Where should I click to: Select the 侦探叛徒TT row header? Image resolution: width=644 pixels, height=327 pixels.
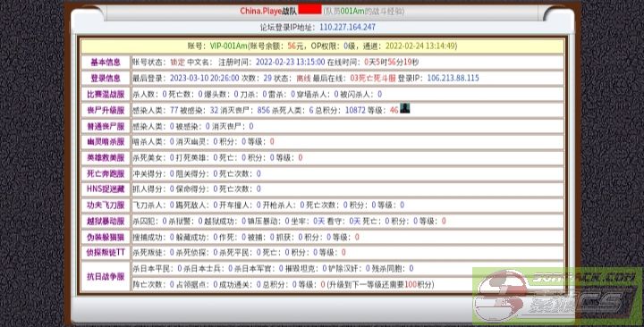(106, 252)
